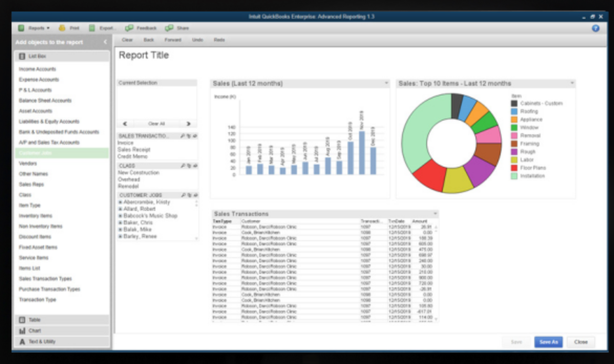Select Credit Memo in transaction list

tap(133, 156)
